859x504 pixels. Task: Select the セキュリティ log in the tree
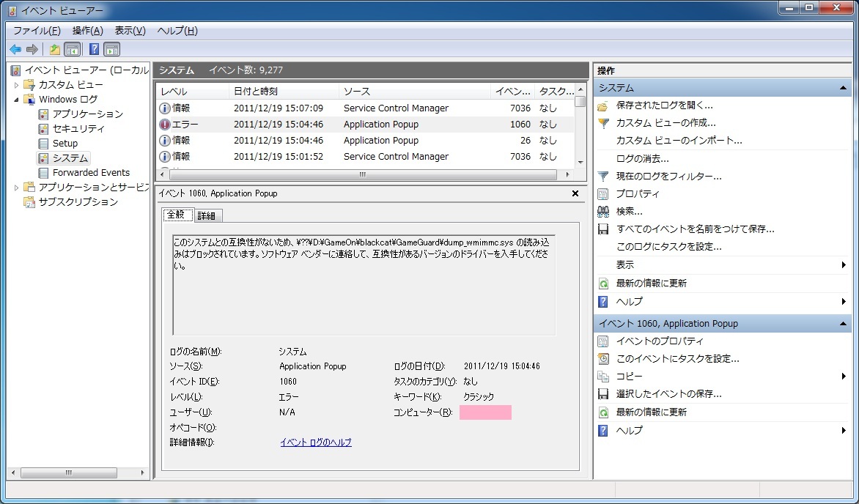(78, 129)
